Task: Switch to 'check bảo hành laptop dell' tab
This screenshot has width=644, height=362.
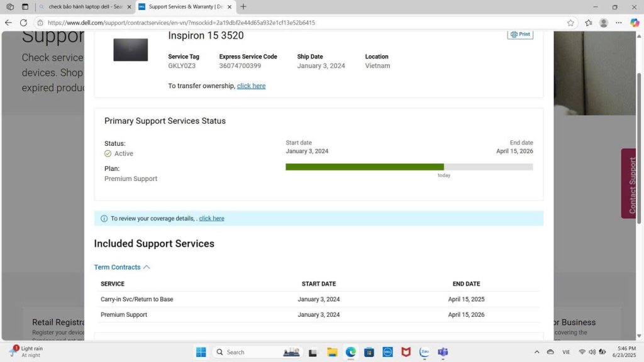Action: point(86,6)
